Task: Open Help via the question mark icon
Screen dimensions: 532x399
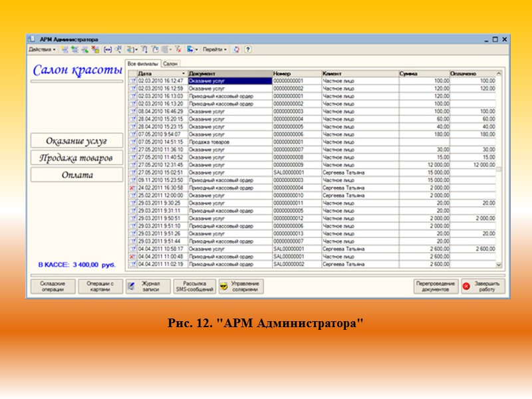Action: pos(248,49)
